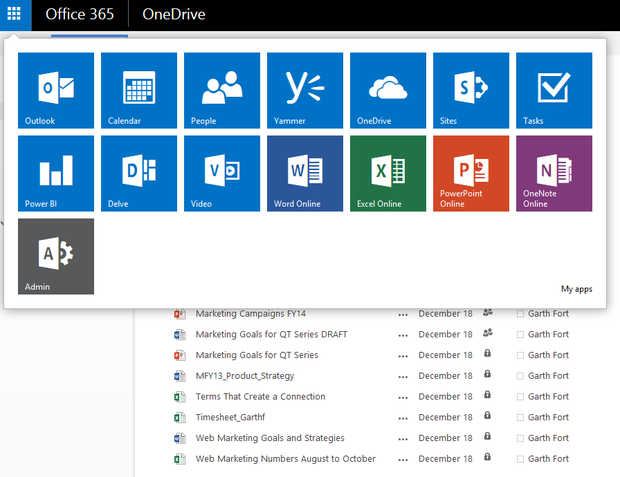Tick Garth Fort checkbox on Web Marketing Goals row
Image resolution: width=620 pixels, height=477 pixels.
(520, 438)
